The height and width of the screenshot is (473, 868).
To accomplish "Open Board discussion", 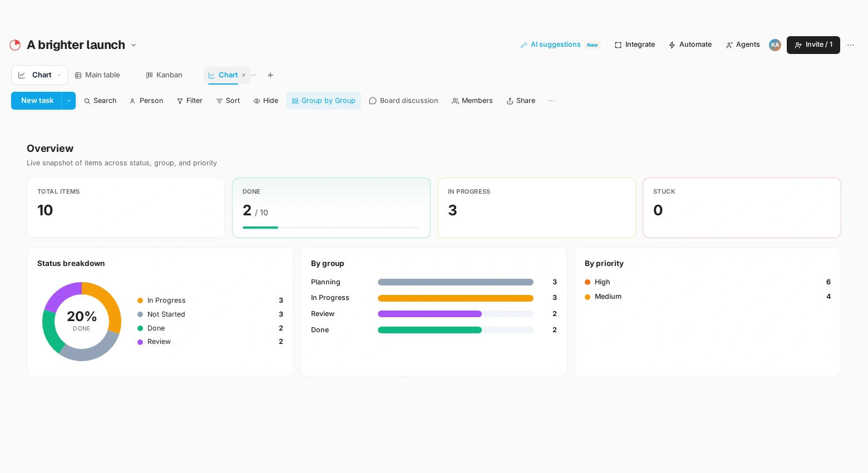I will tap(404, 101).
